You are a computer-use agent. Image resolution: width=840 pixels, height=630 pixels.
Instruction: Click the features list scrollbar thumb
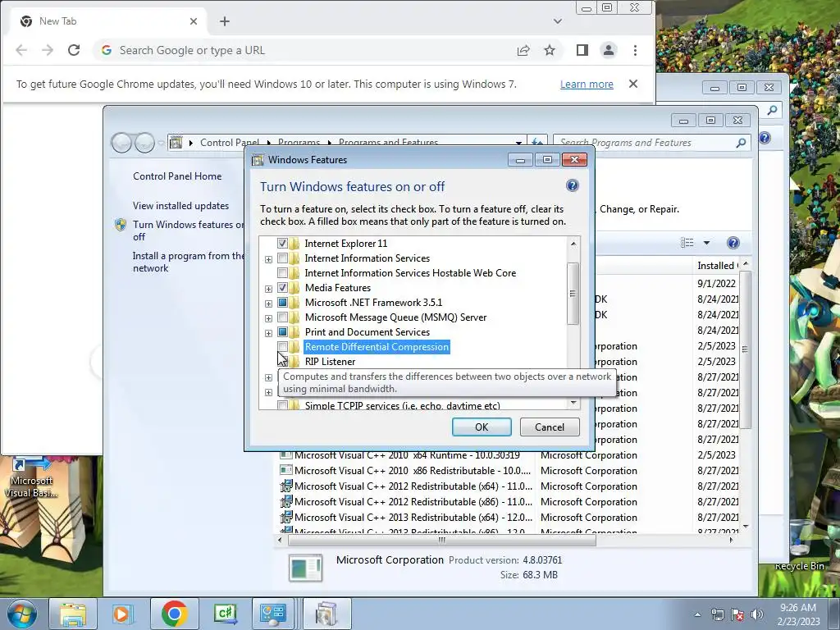(573, 293)
